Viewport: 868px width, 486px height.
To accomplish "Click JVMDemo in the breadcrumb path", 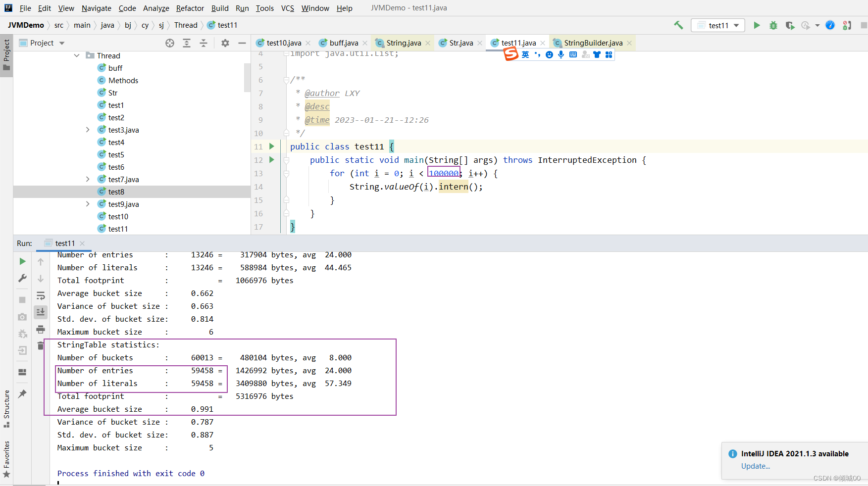I will (26, 25).
